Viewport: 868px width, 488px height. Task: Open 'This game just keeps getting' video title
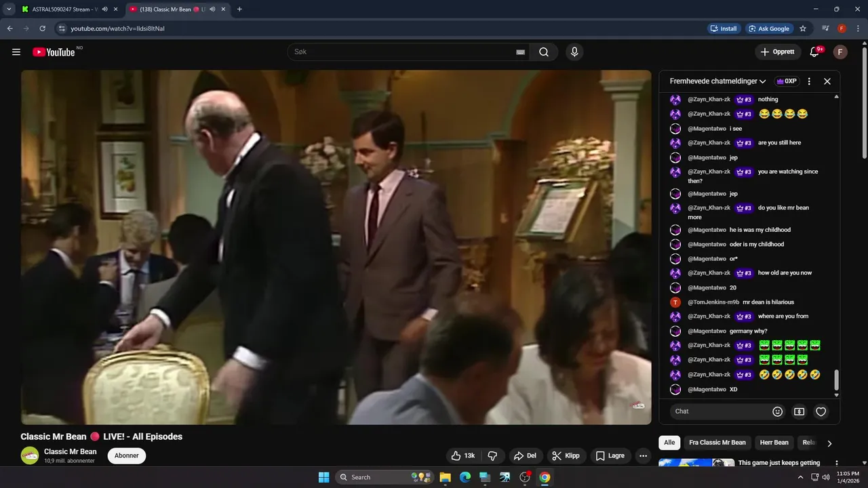click(779, 463)
